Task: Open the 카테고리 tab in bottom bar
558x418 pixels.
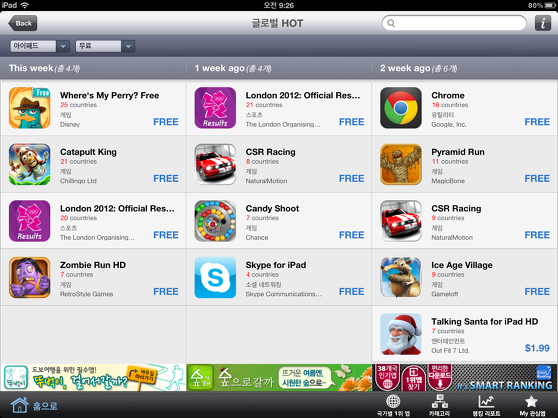Action: click(x=439, y=405)
